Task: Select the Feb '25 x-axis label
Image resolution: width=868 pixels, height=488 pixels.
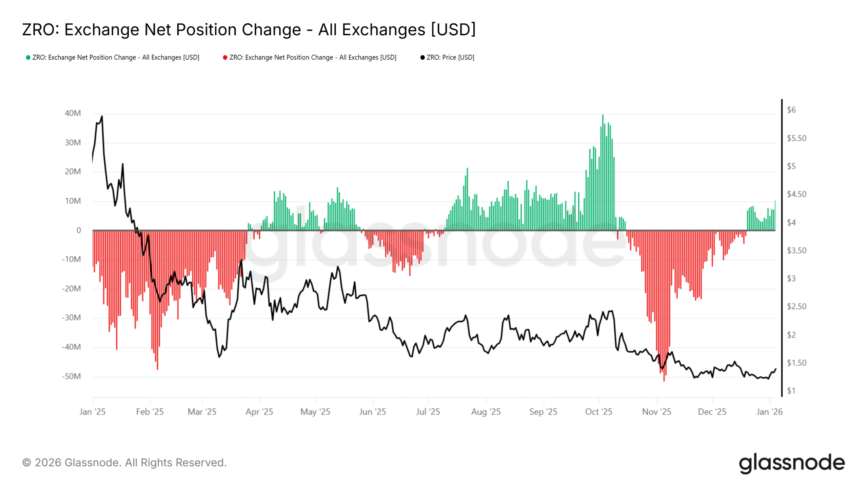Action: [x=150, y=412]
